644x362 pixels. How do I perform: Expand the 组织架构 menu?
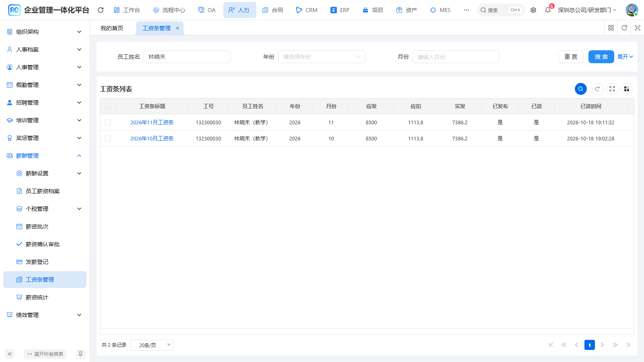pos(45,32)
